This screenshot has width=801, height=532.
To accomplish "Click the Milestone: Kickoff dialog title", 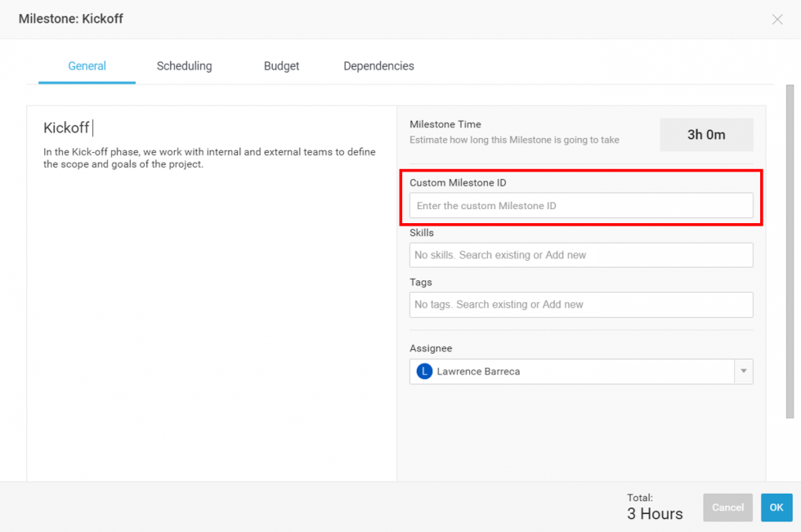I will coord(71,19).
